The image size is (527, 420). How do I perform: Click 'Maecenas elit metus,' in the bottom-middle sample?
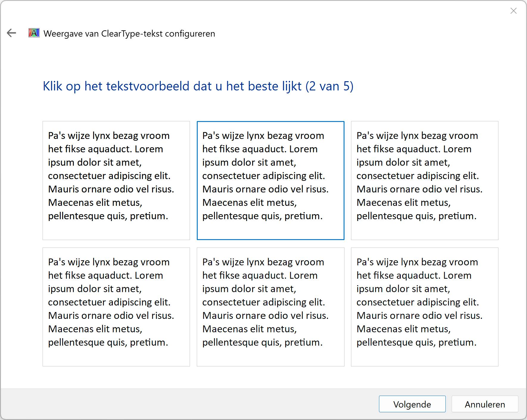tap(250, 329)
